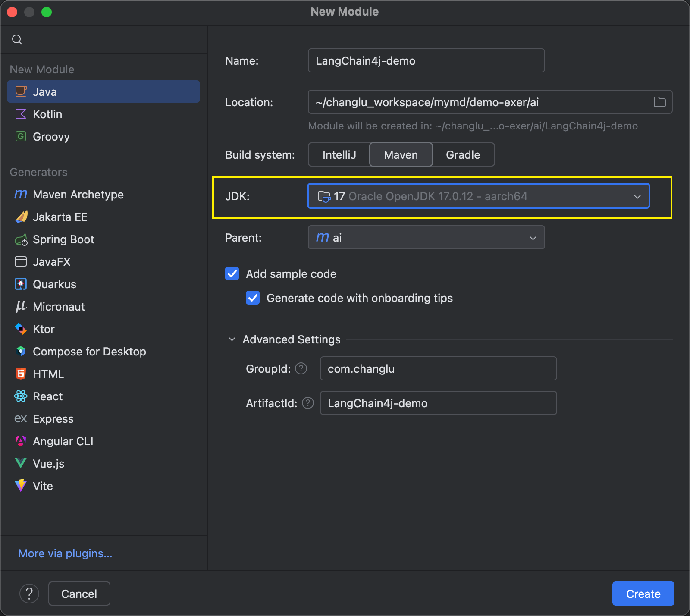Pick the HTML generator
Screen dimensions: 690x616
click(103, 374)
